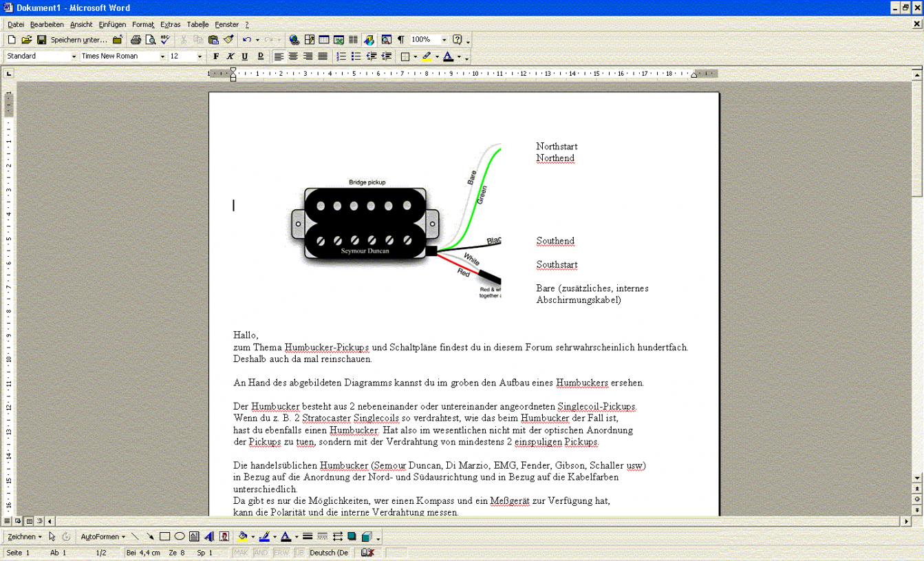
Task: Print the document using the printer icon
Action: (136, 40)
